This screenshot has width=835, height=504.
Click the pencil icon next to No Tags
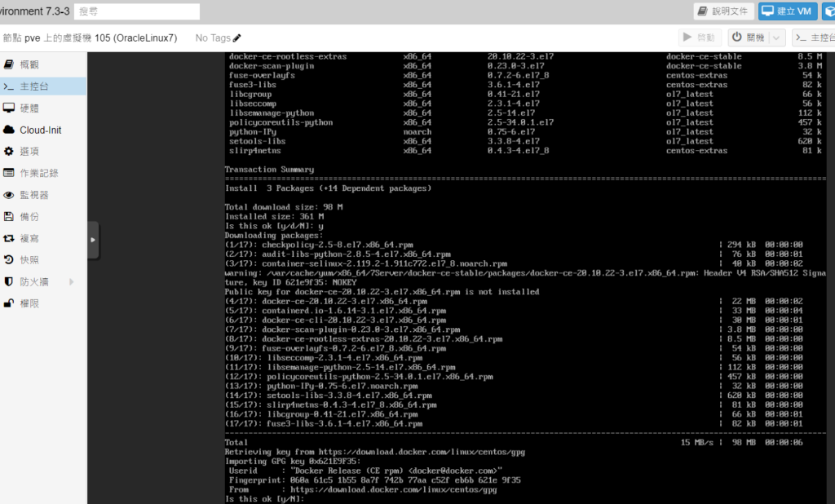(237, 38)
